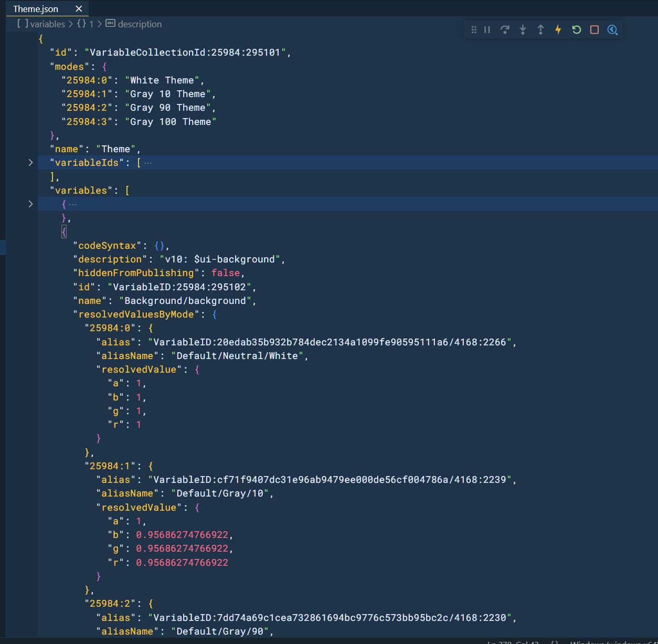Image resolution: width=658 pixels, height=644 pixels.
Task: Select the hiddenFromPublishing false value
Action: pyautogui.click(x=226, y=272)
